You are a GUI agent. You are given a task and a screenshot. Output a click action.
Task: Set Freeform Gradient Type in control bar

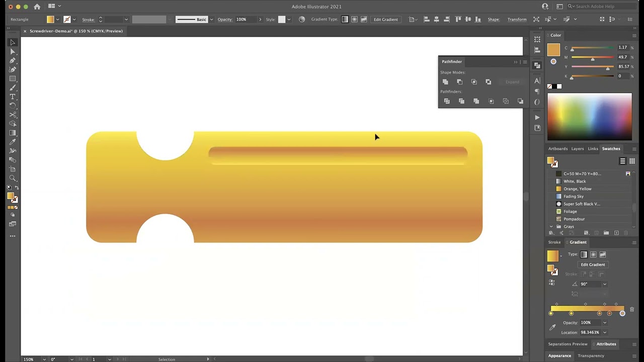coord(364,19)
